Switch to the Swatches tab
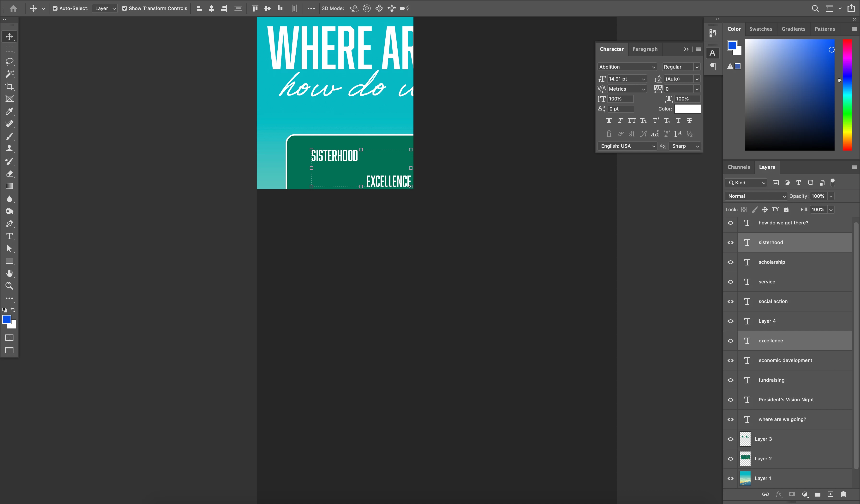 [x=760, y=29]
